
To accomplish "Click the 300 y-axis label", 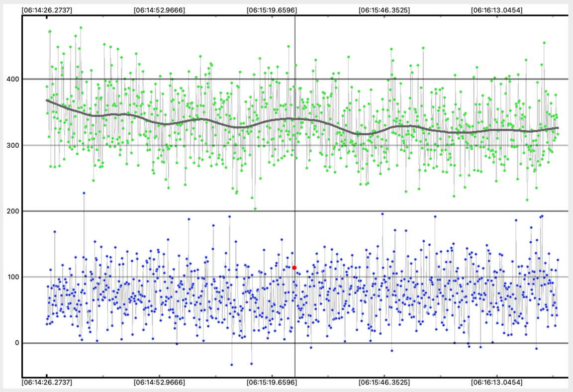I will 13,145.
